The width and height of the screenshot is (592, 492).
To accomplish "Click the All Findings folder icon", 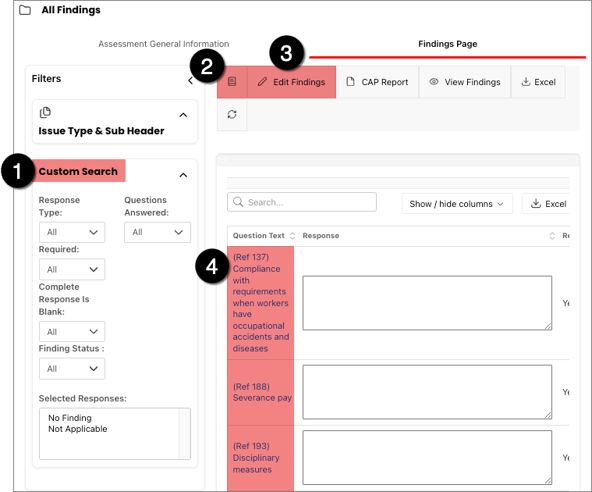I will [25, 10].
